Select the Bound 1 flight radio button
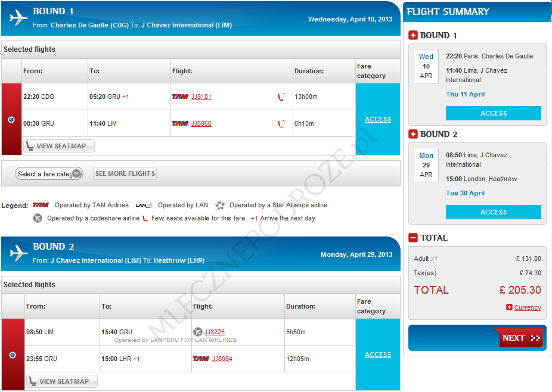This screenshot has width=552, height=392. (x=11, y=120)
